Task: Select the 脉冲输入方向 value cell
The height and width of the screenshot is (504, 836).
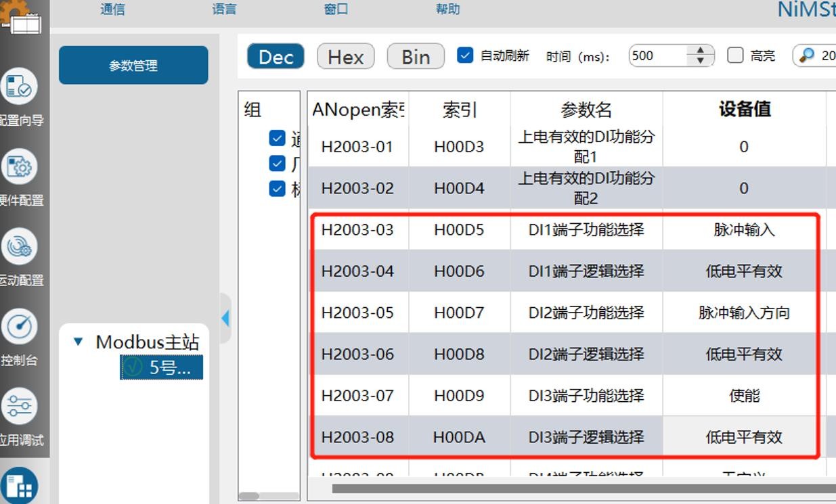Action: (x=744, y=313)
